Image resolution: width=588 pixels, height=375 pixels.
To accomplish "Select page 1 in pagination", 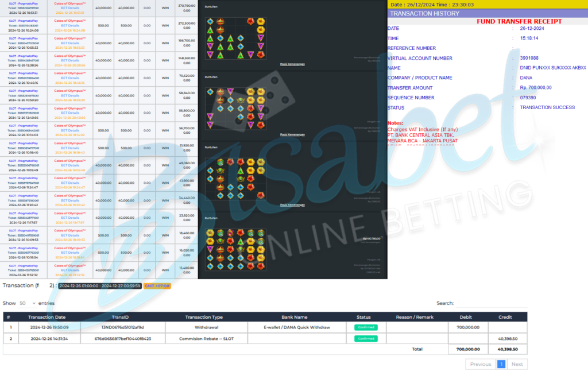I will point(501,364).
